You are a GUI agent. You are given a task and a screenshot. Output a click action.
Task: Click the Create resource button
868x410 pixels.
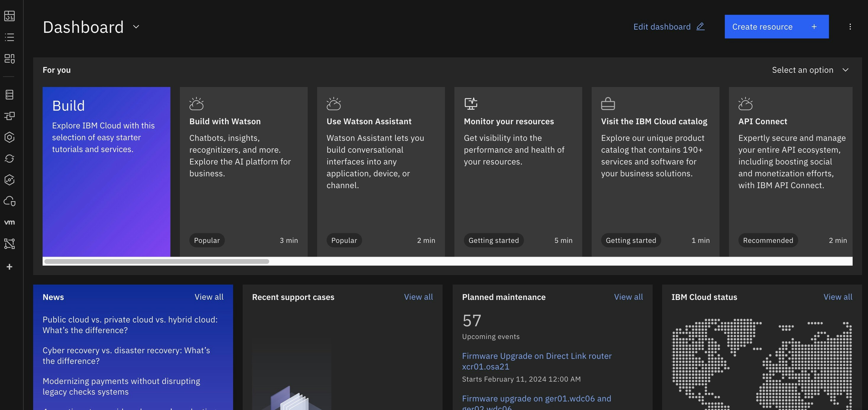[776, 27]
